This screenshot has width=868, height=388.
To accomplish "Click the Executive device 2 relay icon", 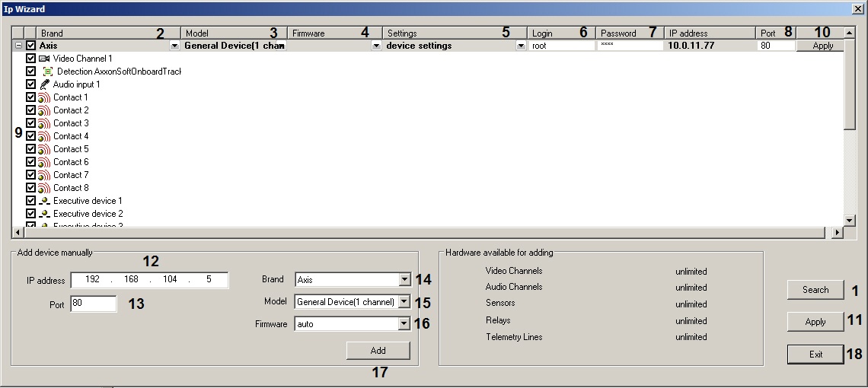I will point(44,214).
